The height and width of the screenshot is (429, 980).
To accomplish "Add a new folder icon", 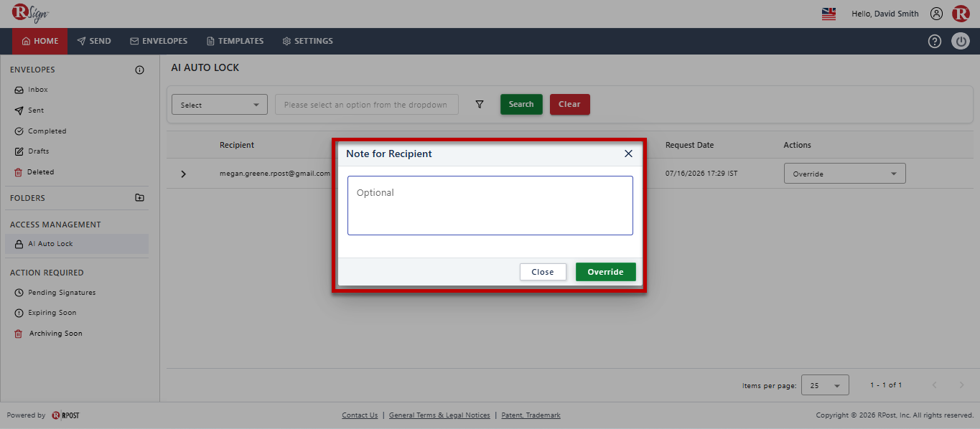I will tap(139, 197).
